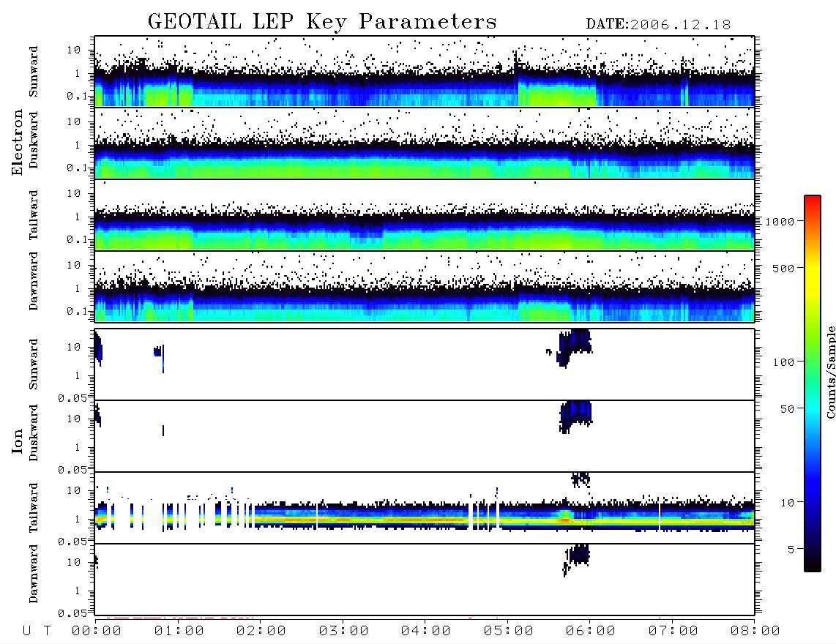Click the Electron Sunward spectrogram panel
The width and height of the screenshot is (836, 644).
(x=425, y=72)
